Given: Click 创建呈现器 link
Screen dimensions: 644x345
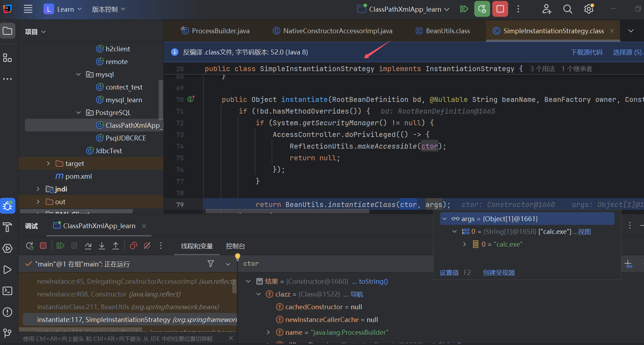Looking at the screenshot, I should (x=499, y=272).
